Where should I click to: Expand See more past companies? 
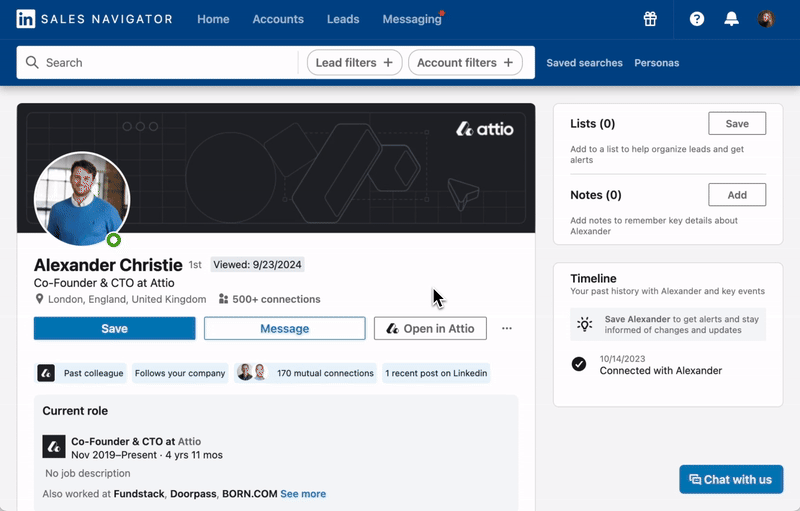point(302,494)
